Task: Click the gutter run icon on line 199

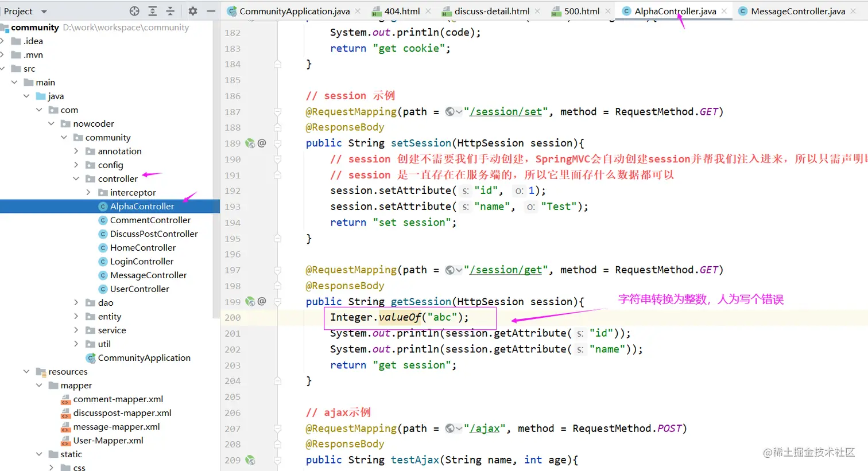Action: 250,301
